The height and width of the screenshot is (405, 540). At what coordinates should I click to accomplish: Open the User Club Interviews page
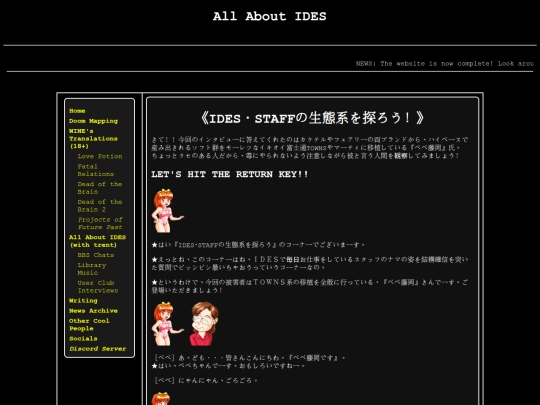tap(98, 287)
